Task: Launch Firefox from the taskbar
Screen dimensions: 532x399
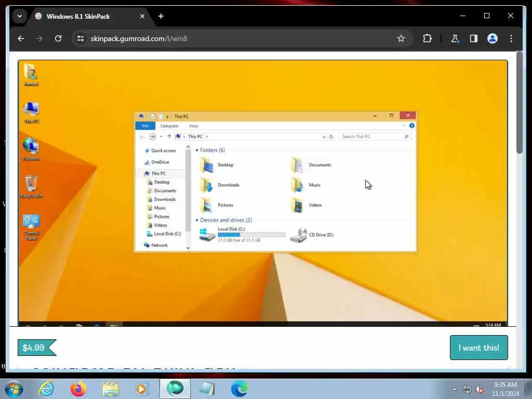Action: pyautogui.click(x=78, y=389)
